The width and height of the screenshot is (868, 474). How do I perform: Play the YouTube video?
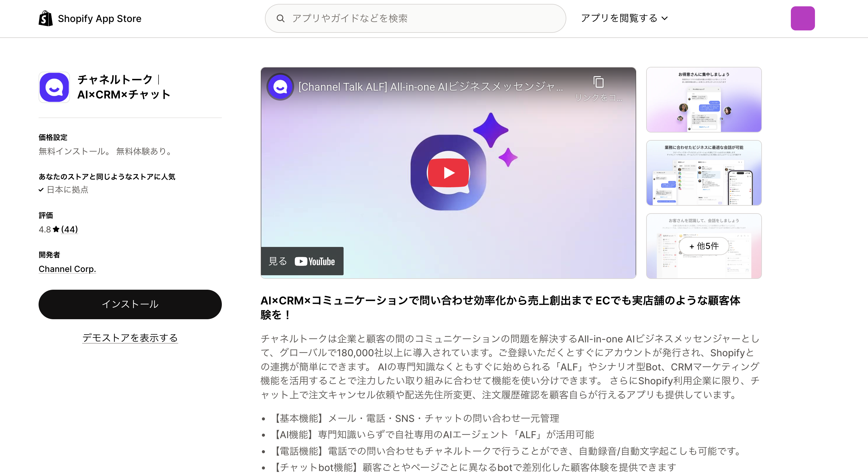pos(448,173)
